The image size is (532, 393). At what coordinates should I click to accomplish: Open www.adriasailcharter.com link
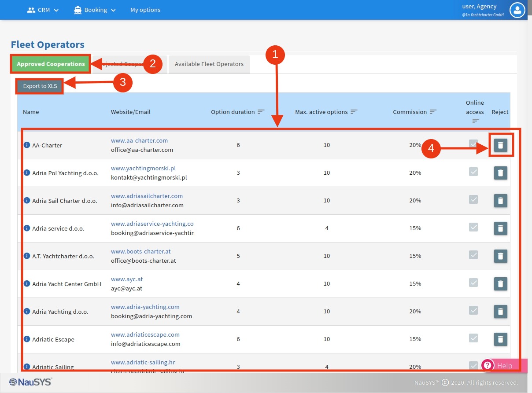pyautogui.click(x=147, y=196)
